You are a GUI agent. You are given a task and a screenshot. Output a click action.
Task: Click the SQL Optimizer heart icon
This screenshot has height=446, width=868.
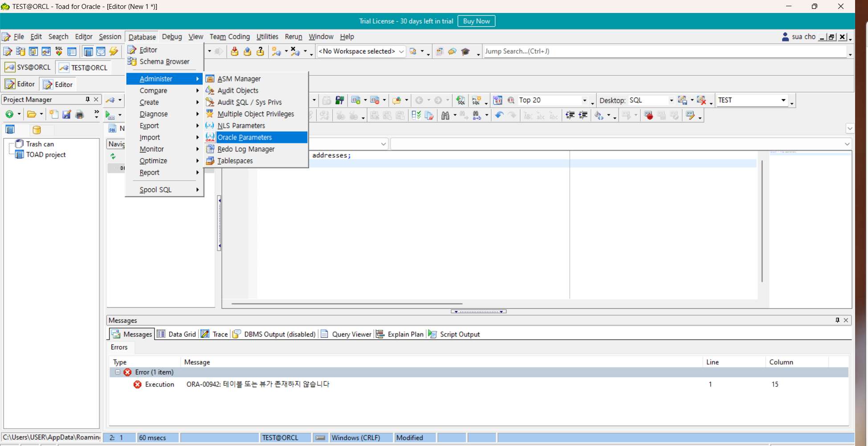click(x=59, y=52)
